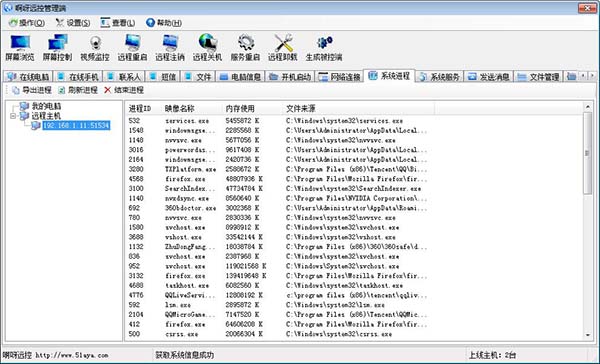600x364 pixels.
Task: Switch to the 发送消息 tab
Action: (x=489, y=77)
